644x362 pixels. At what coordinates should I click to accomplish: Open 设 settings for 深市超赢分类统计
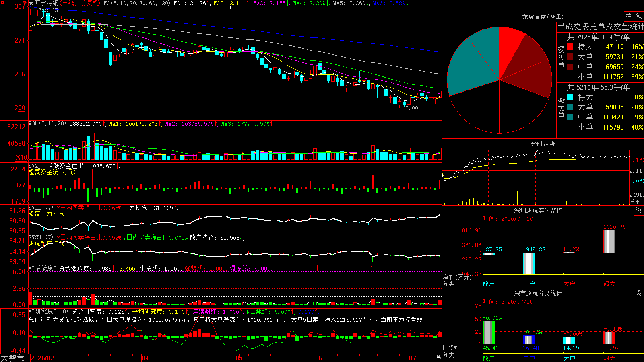pos(638,293)
